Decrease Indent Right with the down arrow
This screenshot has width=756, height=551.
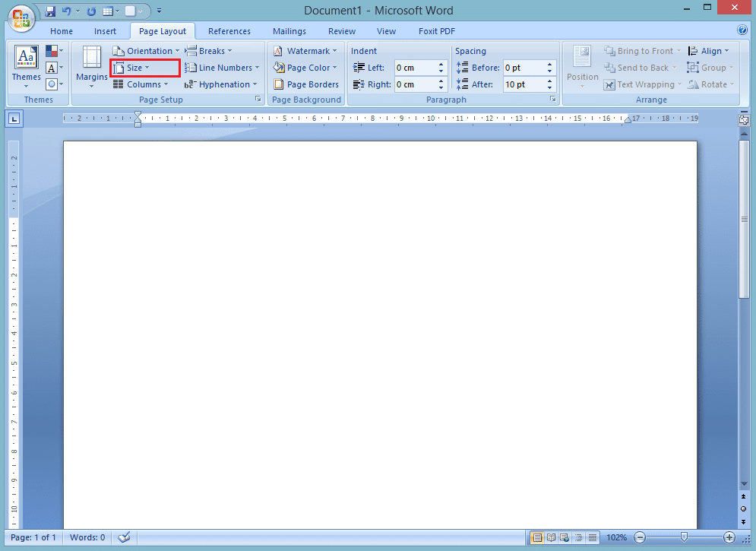click(x=441, y=87)
